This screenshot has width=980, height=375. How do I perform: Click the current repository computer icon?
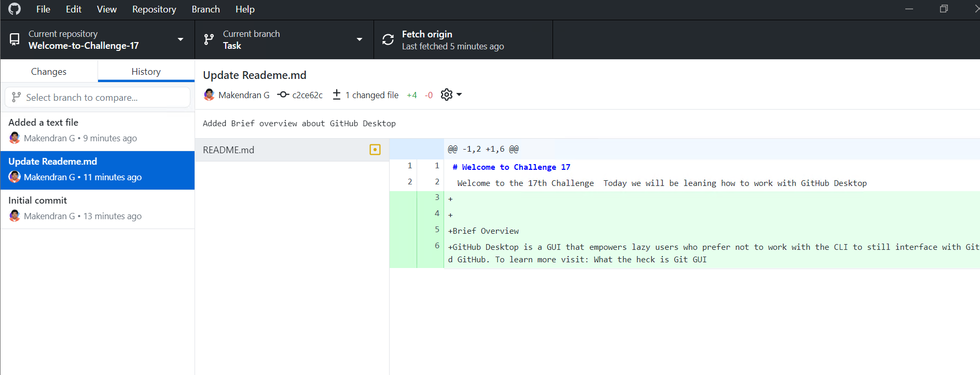click(x=15, y=39)
